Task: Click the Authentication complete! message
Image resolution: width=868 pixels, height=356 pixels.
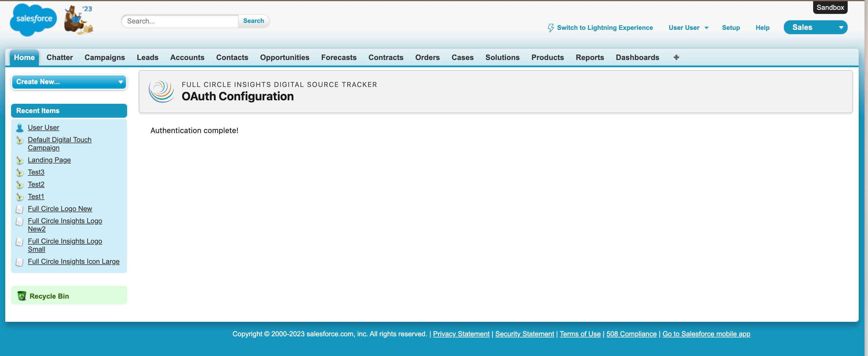Action: pyautogui.click(x=195, y=130)
